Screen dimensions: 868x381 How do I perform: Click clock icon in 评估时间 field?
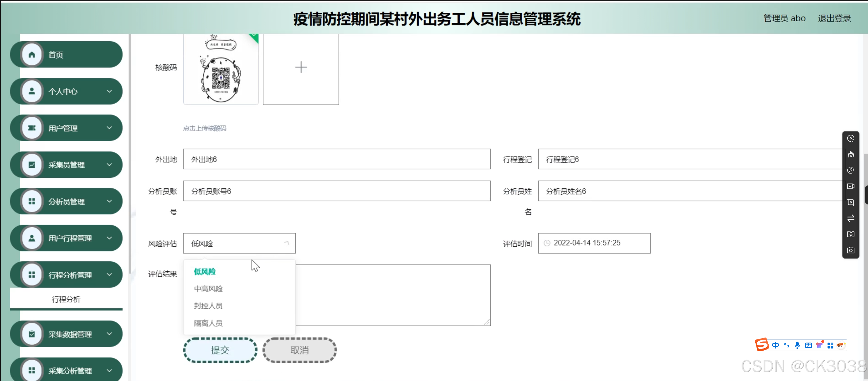(x=547, y=243)
